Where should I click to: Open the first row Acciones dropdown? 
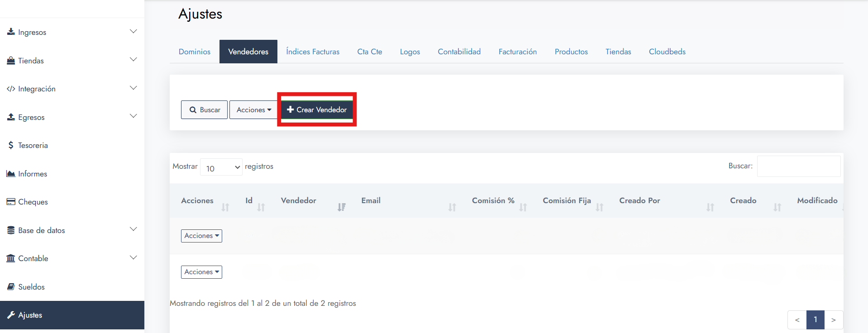(x=201, y=236)
